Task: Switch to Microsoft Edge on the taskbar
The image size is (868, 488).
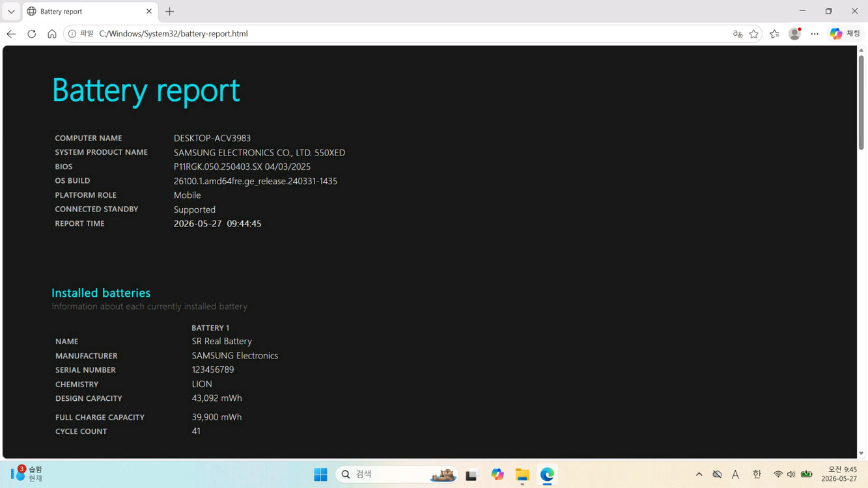Action: 547,474
